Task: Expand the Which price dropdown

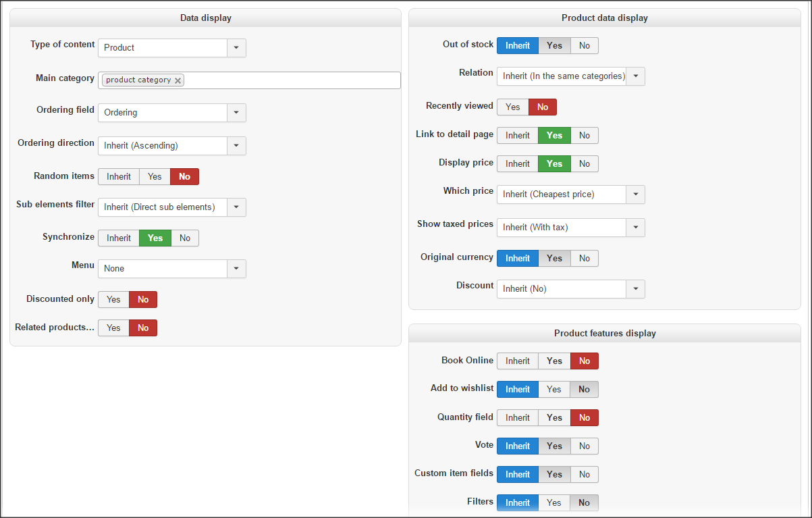Action: 635,195
